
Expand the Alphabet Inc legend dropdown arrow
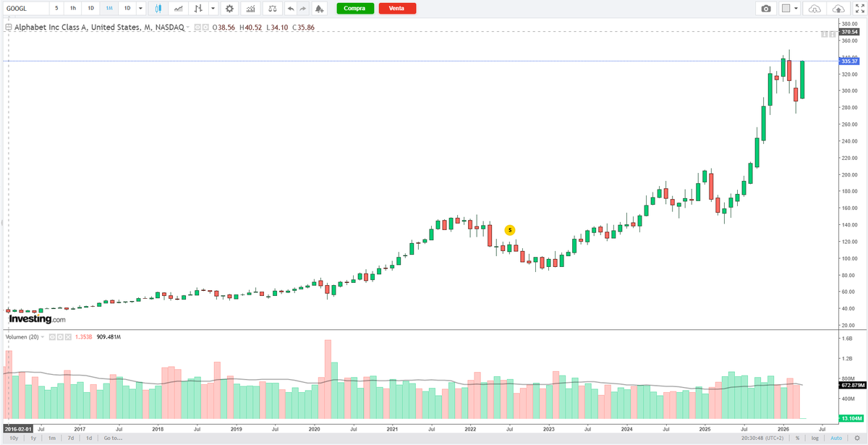[x=188, y=27]
